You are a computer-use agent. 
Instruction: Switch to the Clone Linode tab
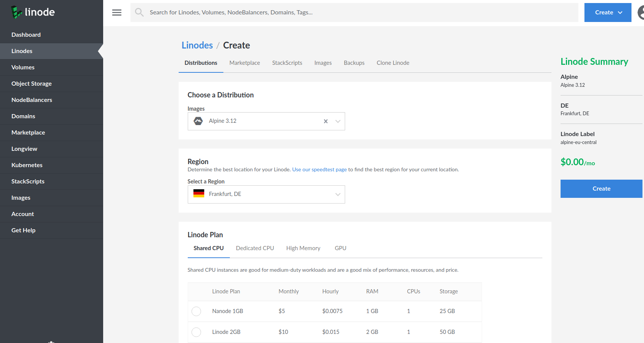point(393,63)
